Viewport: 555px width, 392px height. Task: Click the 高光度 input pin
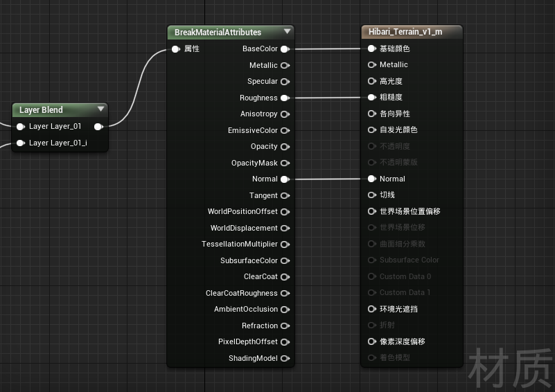click(371, 81)
